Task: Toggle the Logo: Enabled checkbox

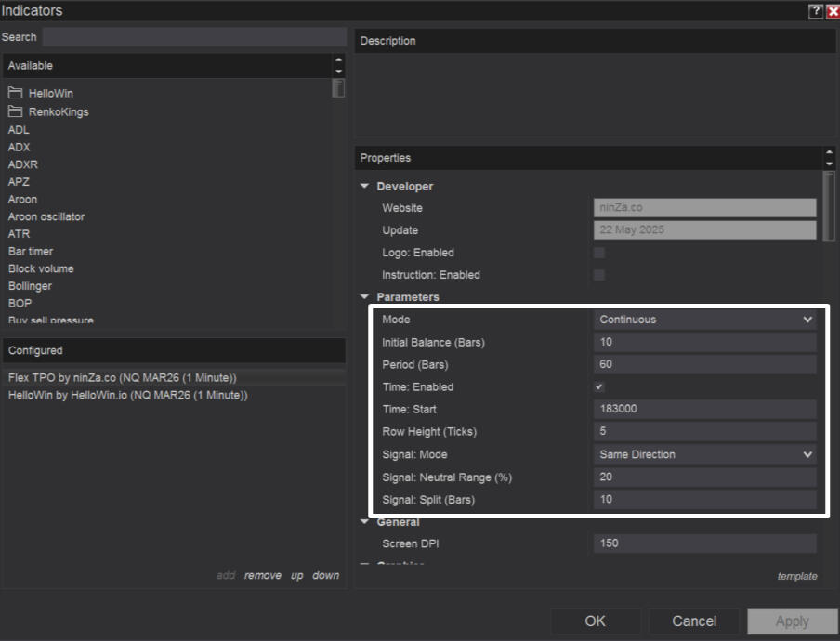Action: [599, 253]
